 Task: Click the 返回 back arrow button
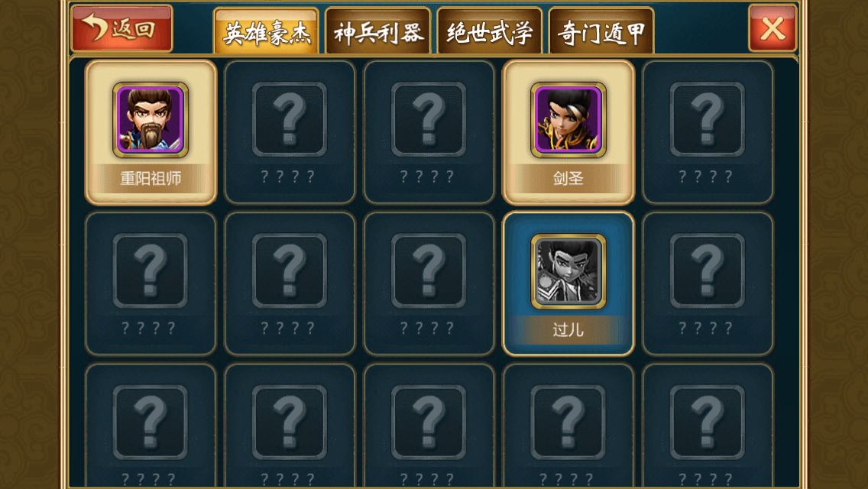[x=121, y=28]
